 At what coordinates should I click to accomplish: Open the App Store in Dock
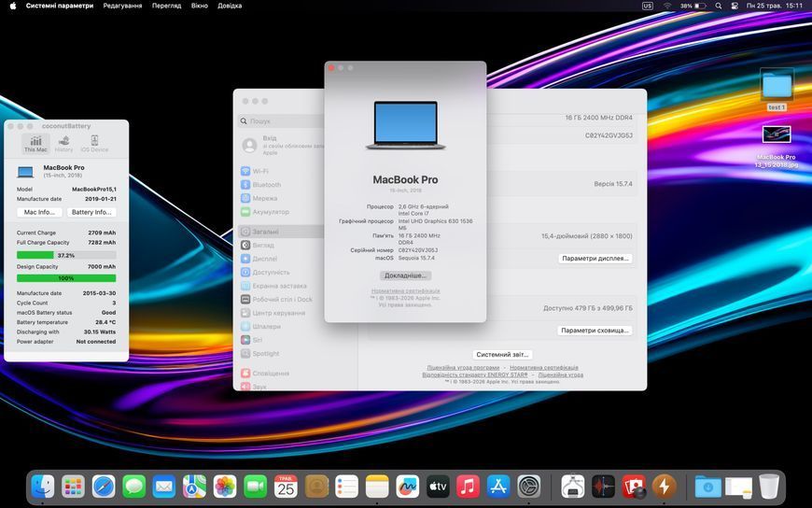[x=498, y=487]
